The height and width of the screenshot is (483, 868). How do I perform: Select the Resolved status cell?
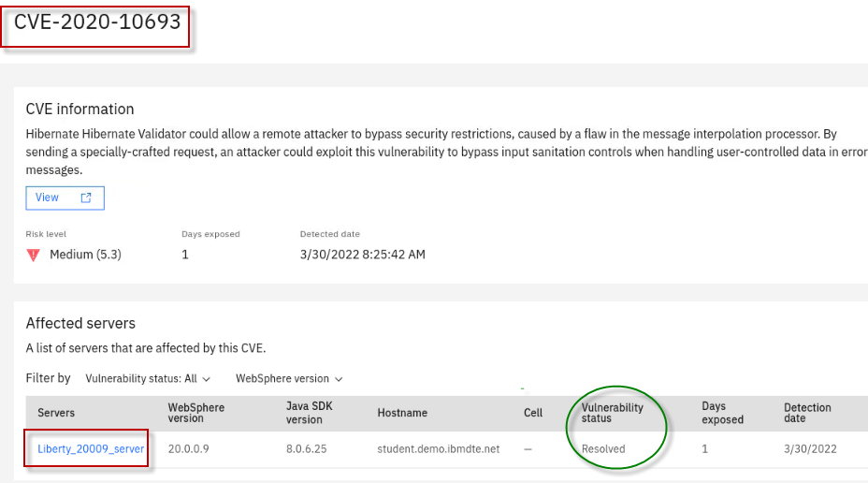[603, 449]
